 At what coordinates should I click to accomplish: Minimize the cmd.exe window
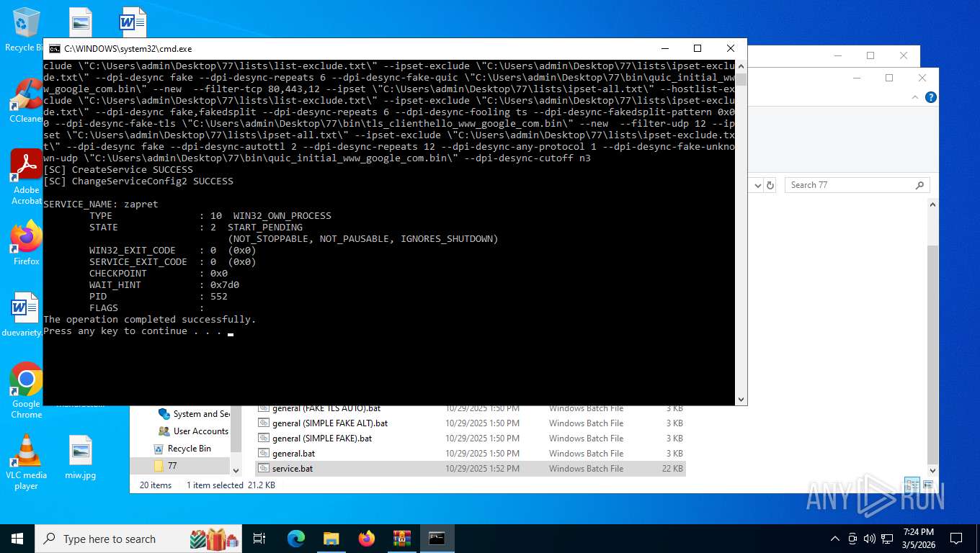click(664, 49)
